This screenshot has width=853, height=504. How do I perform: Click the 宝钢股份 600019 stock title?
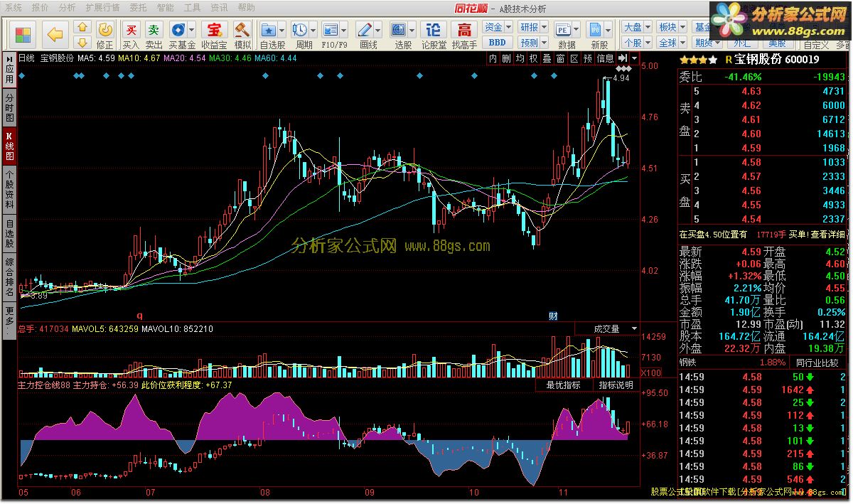776,60
